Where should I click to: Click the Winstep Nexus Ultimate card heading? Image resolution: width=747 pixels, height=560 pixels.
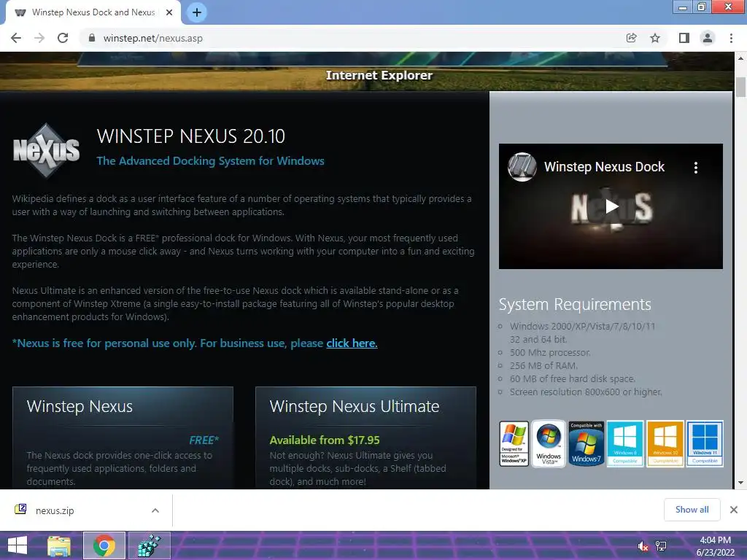point(354,406)
